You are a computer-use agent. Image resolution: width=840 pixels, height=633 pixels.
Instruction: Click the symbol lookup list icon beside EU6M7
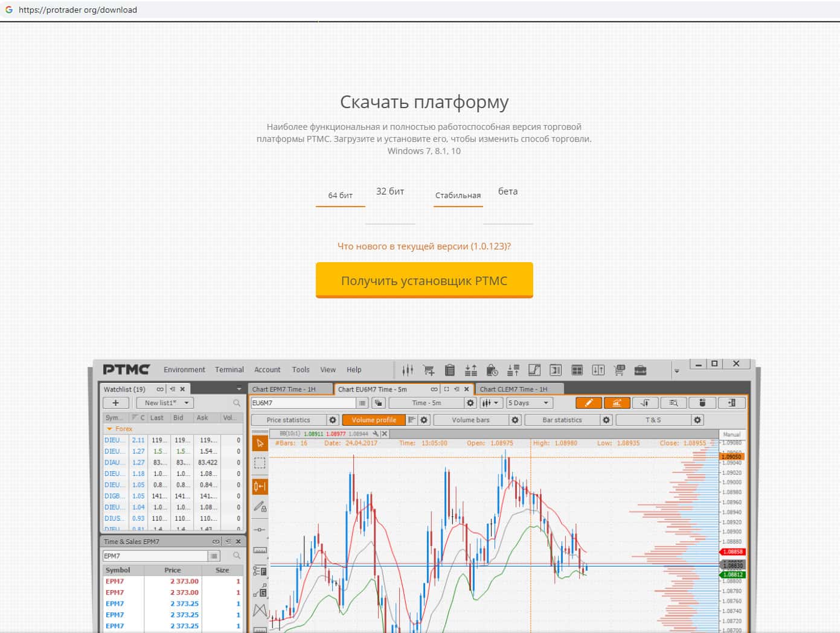(x=362, y=403)
